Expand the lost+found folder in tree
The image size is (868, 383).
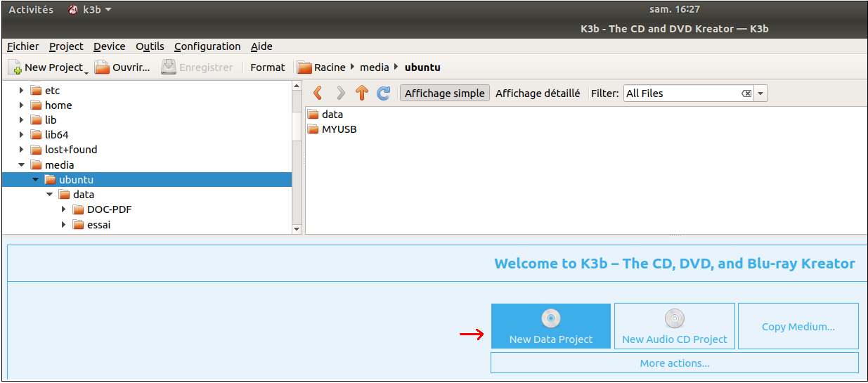[x=22, y=149]
